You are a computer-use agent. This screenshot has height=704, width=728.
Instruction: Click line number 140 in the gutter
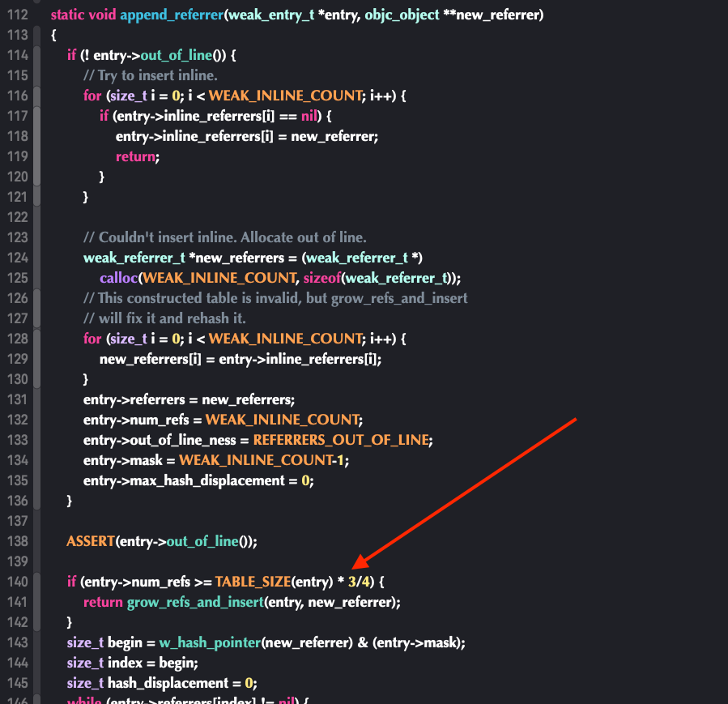[x=18, y=582]
